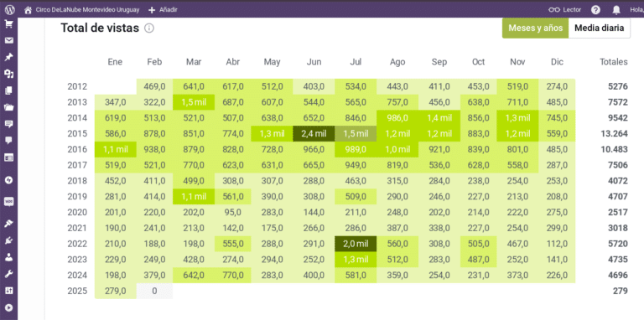Image resolution: width=644 pixels, height=320 pixels.
Task: Open the WordPress logo menu
Action: [x=9, y=10]
